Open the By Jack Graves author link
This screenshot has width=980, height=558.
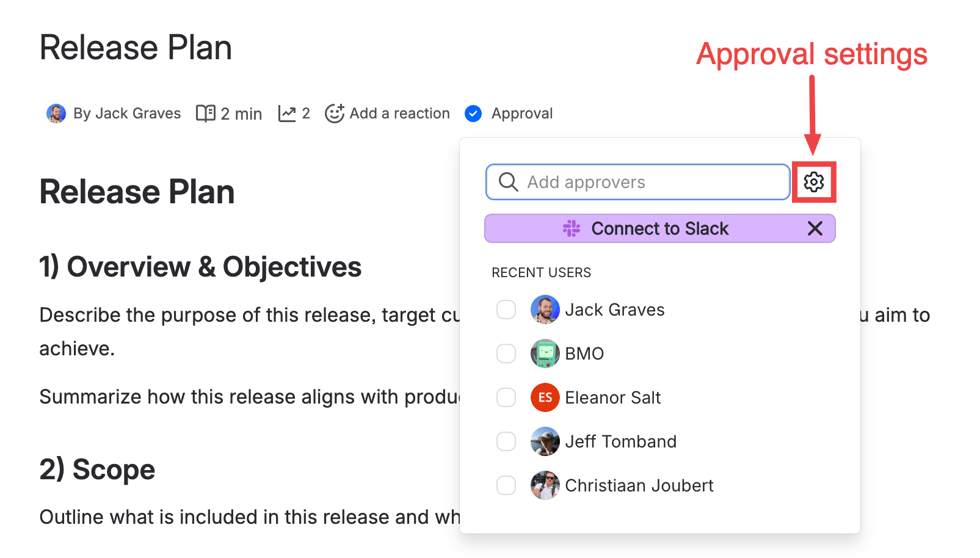[x=127, y=114]
